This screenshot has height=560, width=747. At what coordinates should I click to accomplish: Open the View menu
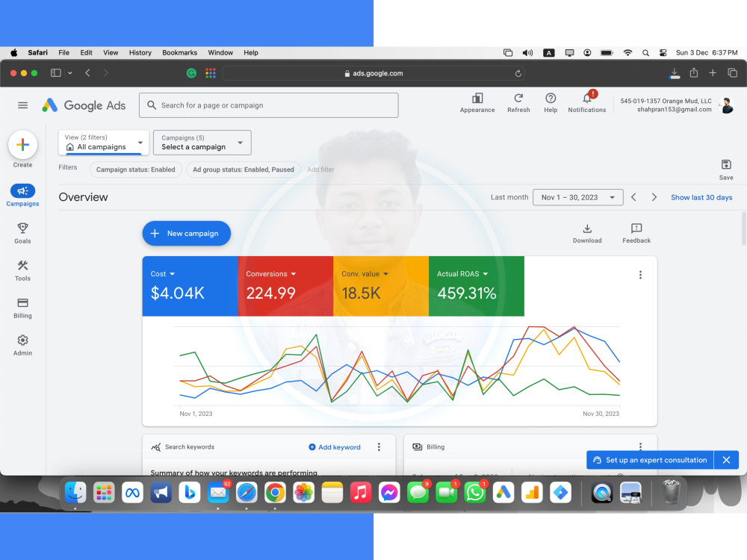point(111,53)
